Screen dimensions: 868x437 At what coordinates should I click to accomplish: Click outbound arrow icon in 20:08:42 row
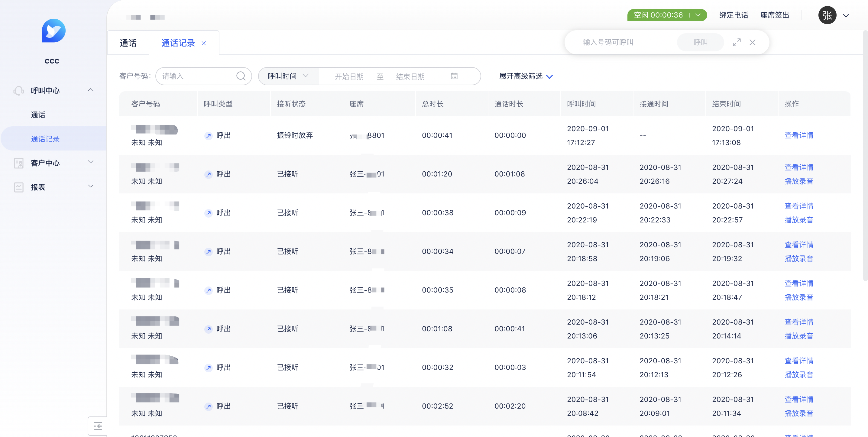click(x=209, y=407)
